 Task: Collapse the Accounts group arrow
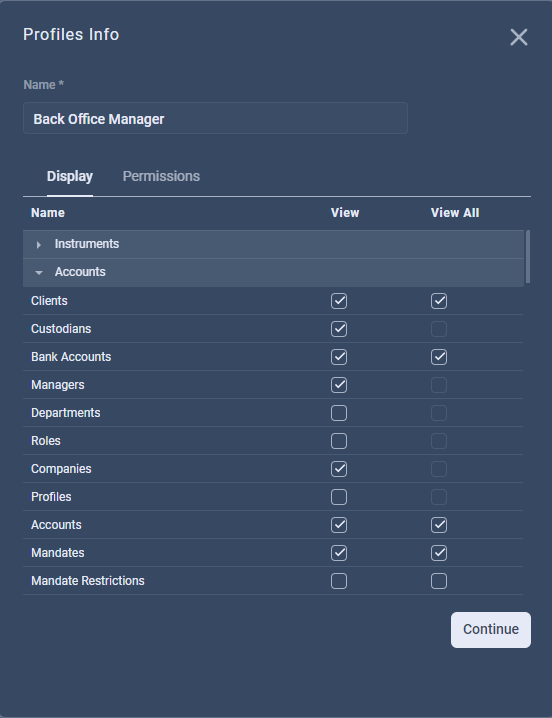pos(39,273)
